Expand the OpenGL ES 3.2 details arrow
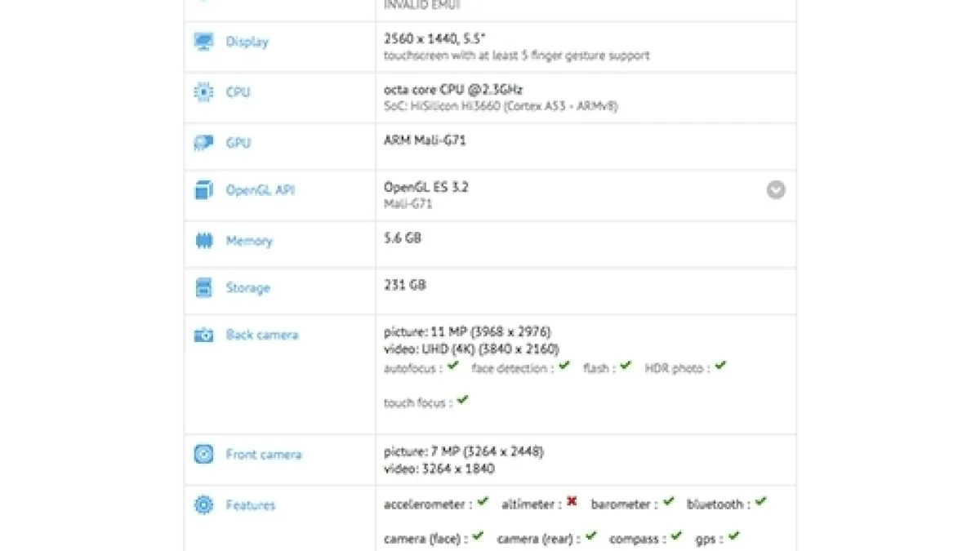 (776, 190)
